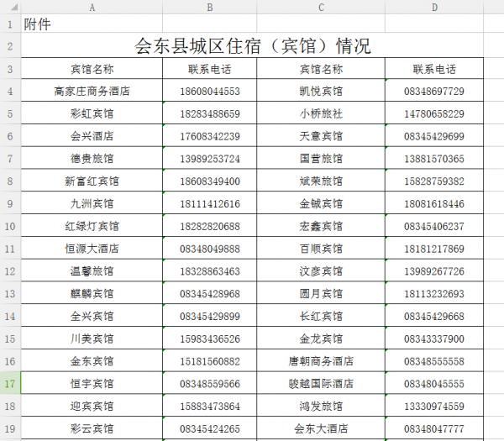Click the select-all corner triangle

tap(13, 7)
